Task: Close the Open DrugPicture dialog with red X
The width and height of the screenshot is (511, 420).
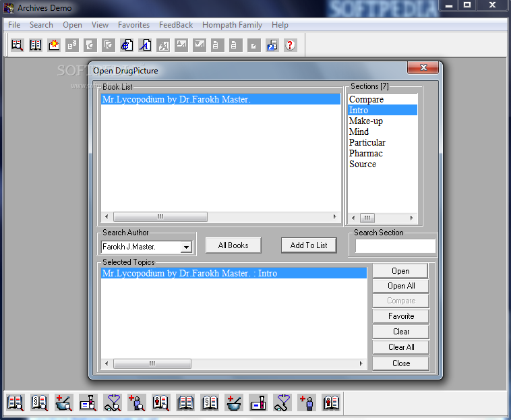Action: click(423, 67)
